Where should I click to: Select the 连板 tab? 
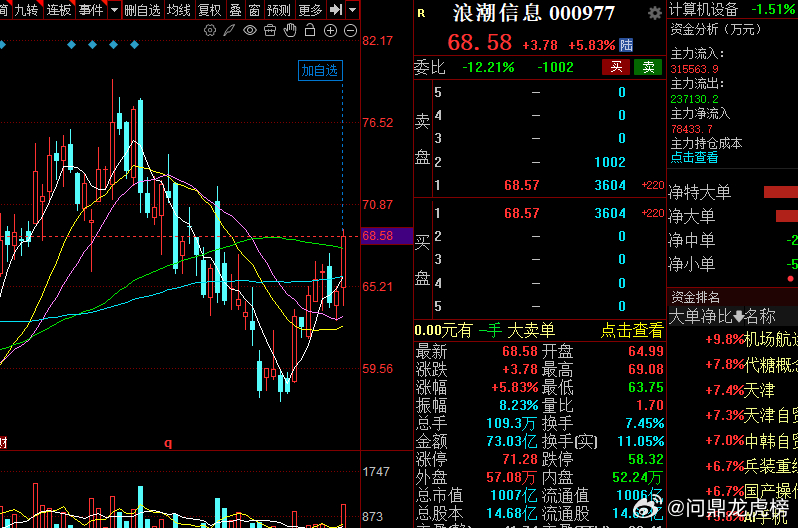click(x=59, y=10)
